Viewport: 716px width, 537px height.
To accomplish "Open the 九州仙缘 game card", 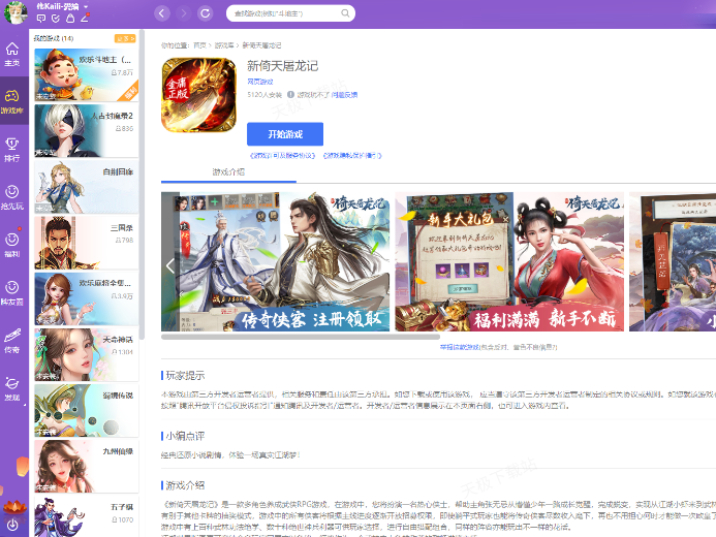I will (86, 466).
